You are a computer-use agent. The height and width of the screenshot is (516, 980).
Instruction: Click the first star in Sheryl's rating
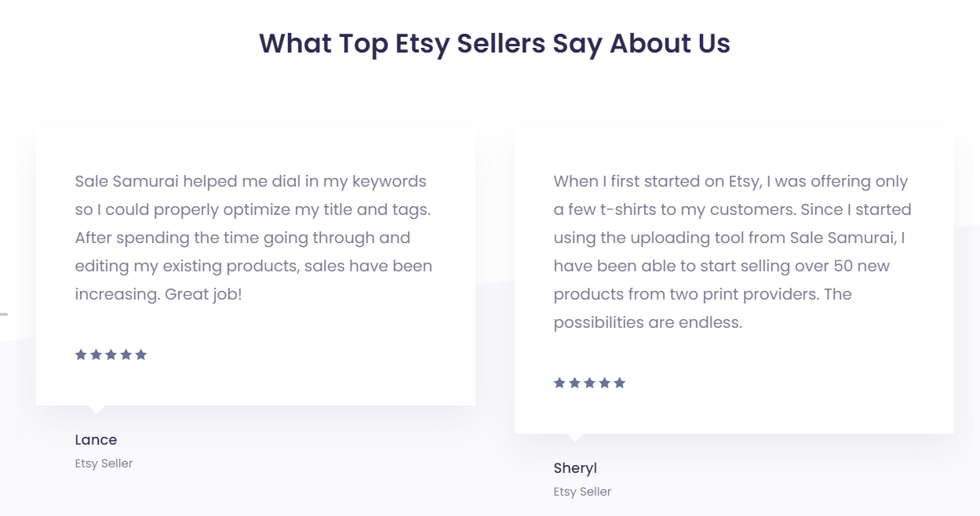coord(559,383)
